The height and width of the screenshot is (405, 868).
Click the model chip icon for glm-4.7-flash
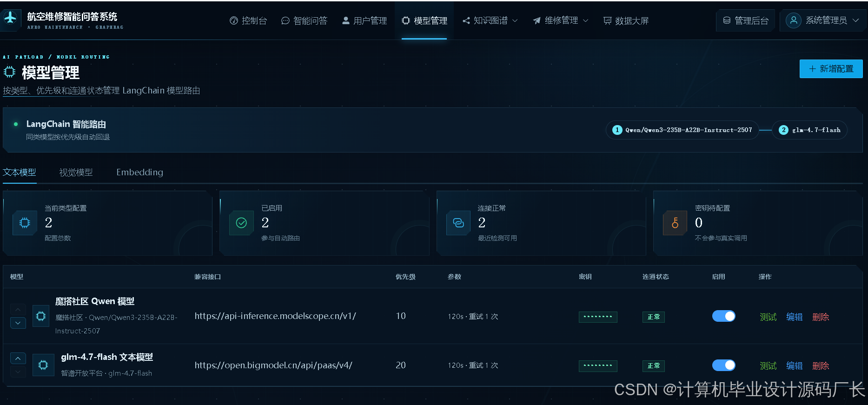[43, 365]
